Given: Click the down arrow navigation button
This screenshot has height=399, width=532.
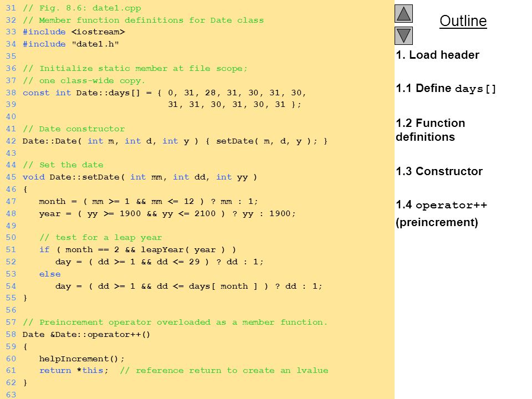Looking at the screenshot, I should 403,35.
